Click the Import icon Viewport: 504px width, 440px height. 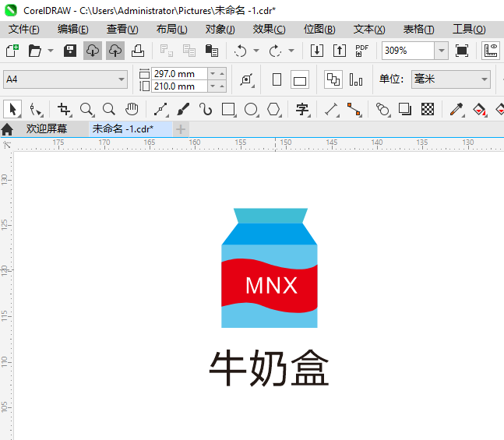[x=317, y=51]
